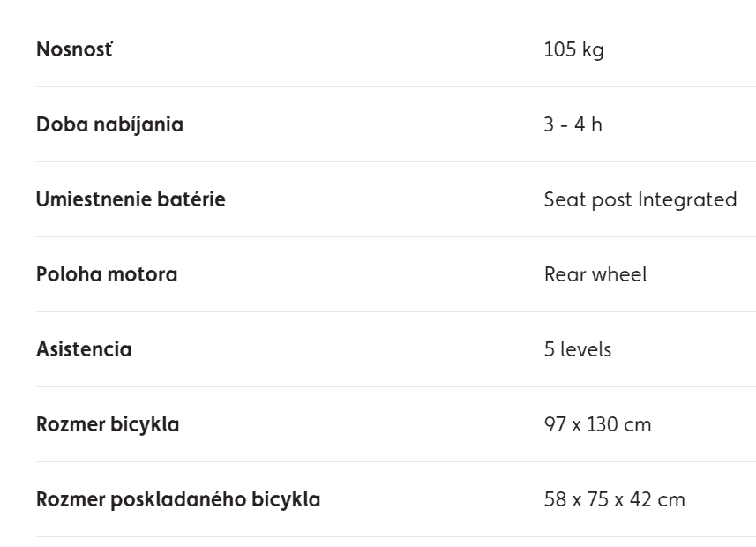Select the Rear wheel value
The height and width of the screenshot is (547, 756).
(595, 275)
